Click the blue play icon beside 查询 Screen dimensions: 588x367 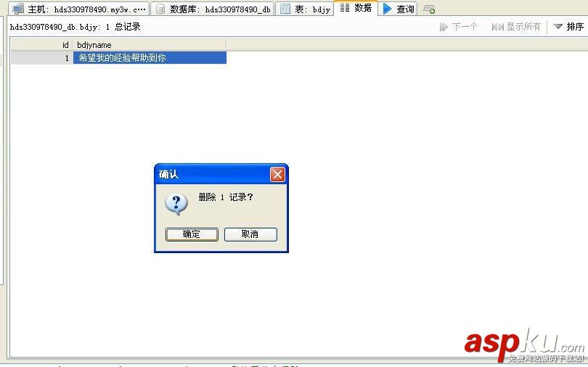pyautogui.click(x=388, y=9)
